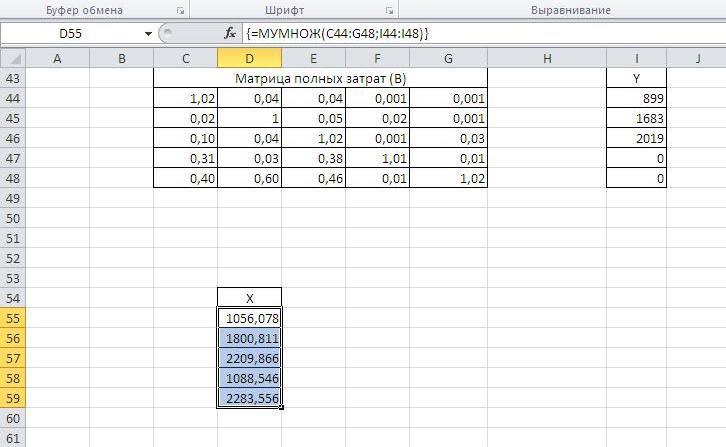Select column C header
The height and width of the screenshot is (447, 726).
click(185, 59)
